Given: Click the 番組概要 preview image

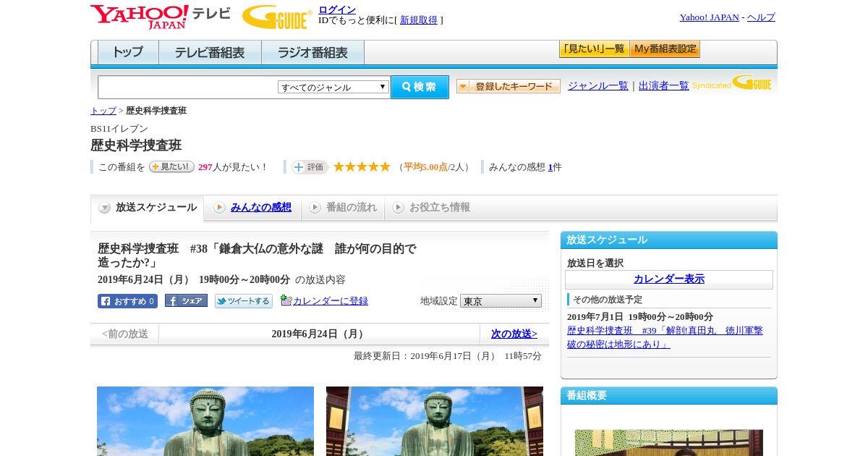Looking at the screenshot, I should coord(669,443).
